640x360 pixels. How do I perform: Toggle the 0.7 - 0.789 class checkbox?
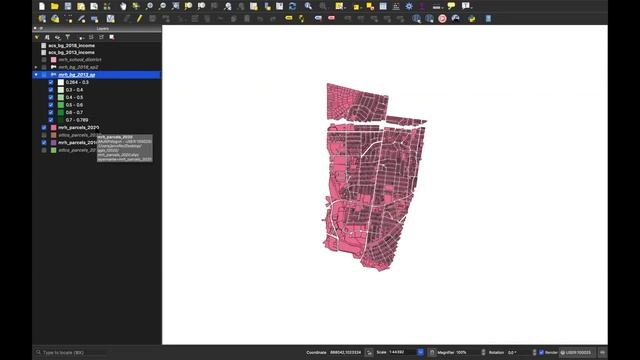51,120
